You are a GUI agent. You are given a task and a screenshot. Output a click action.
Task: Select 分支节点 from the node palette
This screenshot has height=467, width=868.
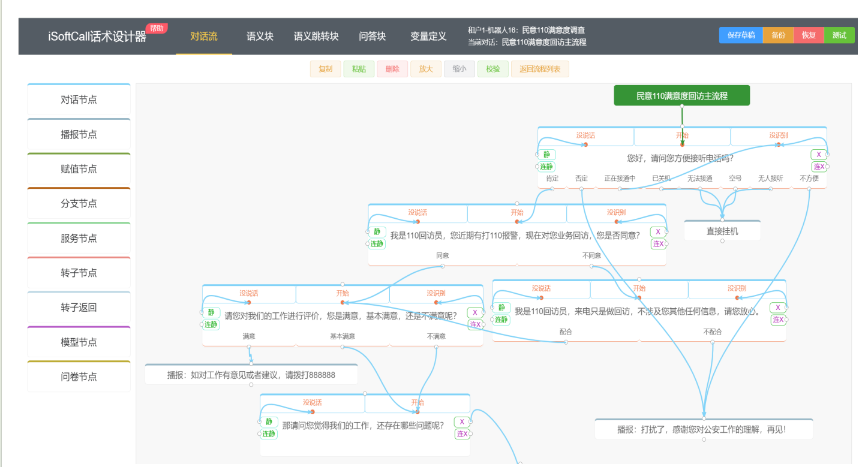click(x=79, y=203)
